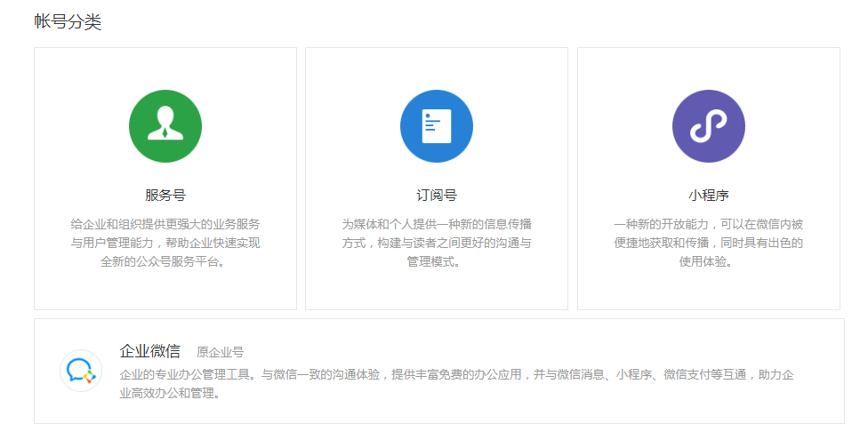Click the 原企业号 label next to 企业微信
The image size is (868, 448).
tap(220, 352)
